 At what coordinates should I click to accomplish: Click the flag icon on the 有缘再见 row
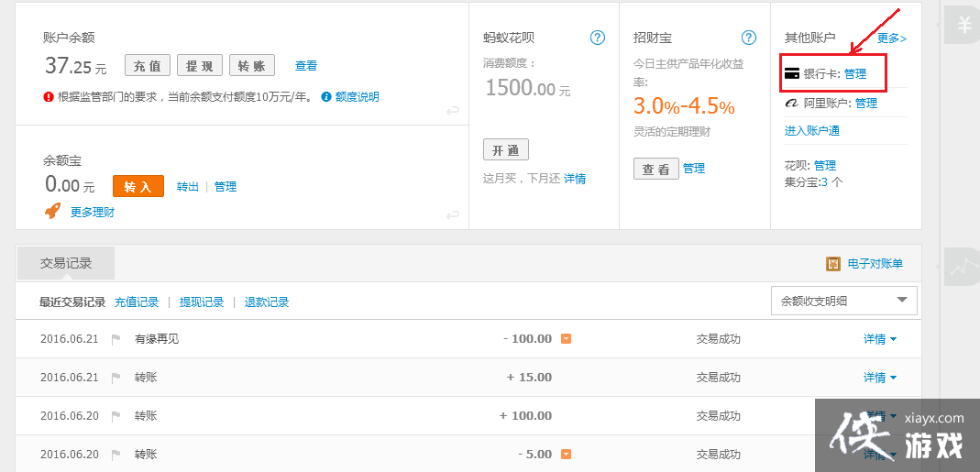coord(116,339)
